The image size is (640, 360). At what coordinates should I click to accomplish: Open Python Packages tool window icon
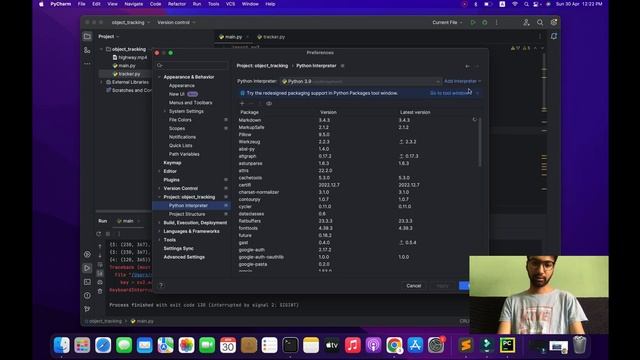[x=87, y=254]
